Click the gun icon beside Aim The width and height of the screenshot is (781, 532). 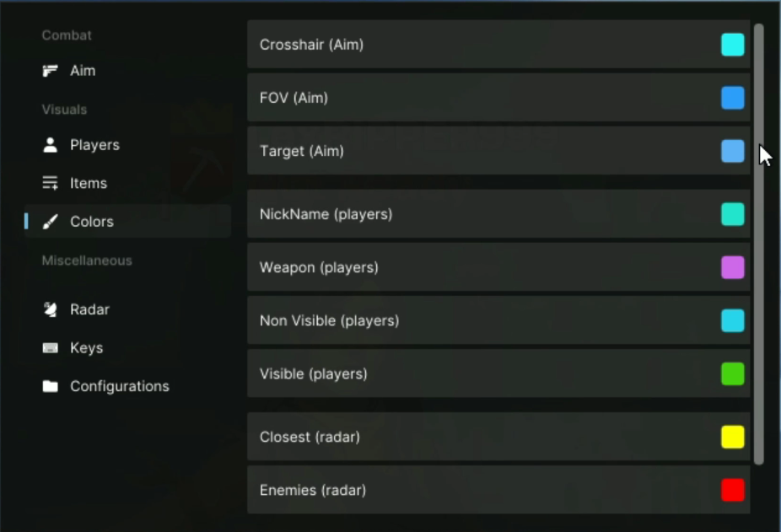51,71
